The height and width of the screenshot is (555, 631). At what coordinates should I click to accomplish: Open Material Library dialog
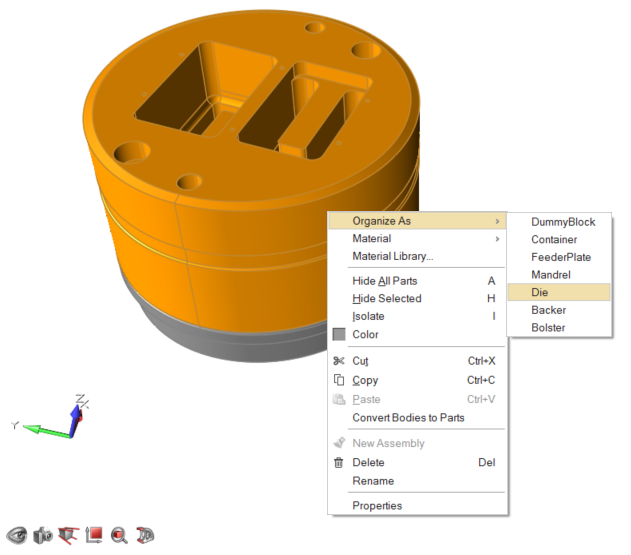tap(392, 257)
